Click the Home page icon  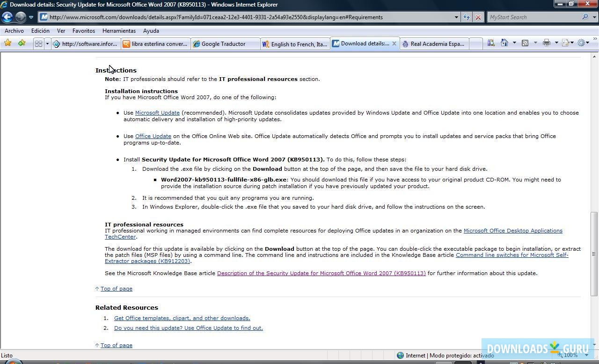click(504, 43)
